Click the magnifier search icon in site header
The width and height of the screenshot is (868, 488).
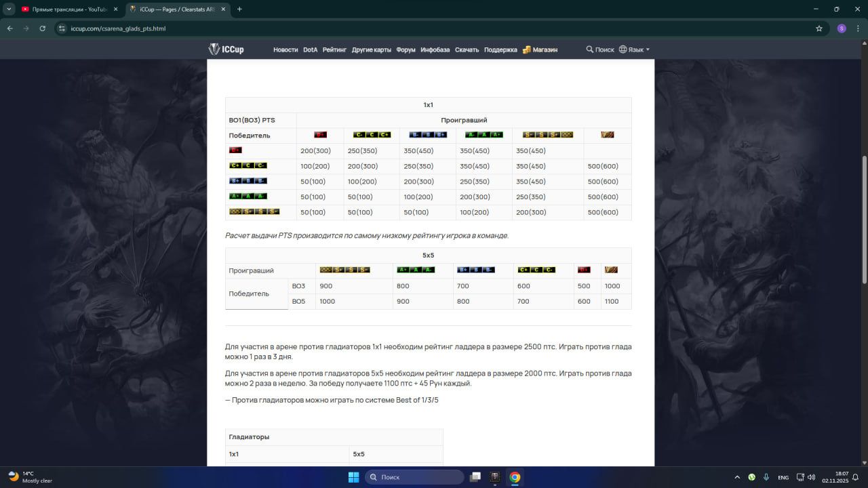click(x=590, y=49)
